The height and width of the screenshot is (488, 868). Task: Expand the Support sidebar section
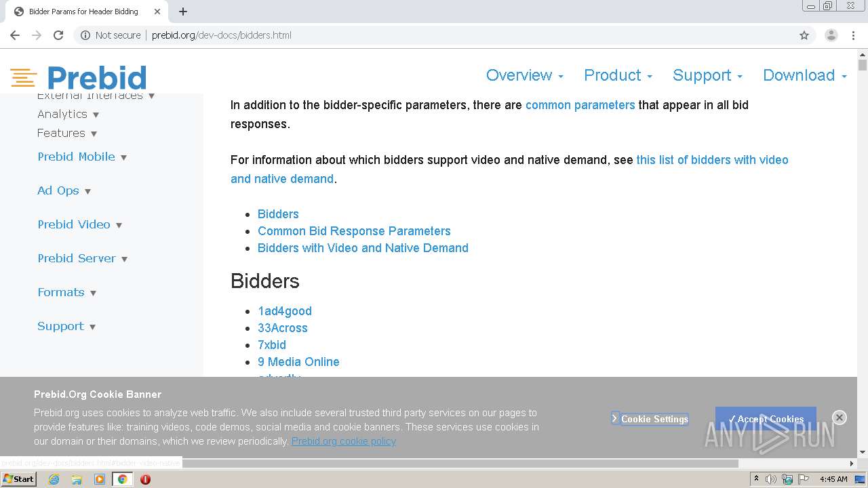tap(66, 326)
